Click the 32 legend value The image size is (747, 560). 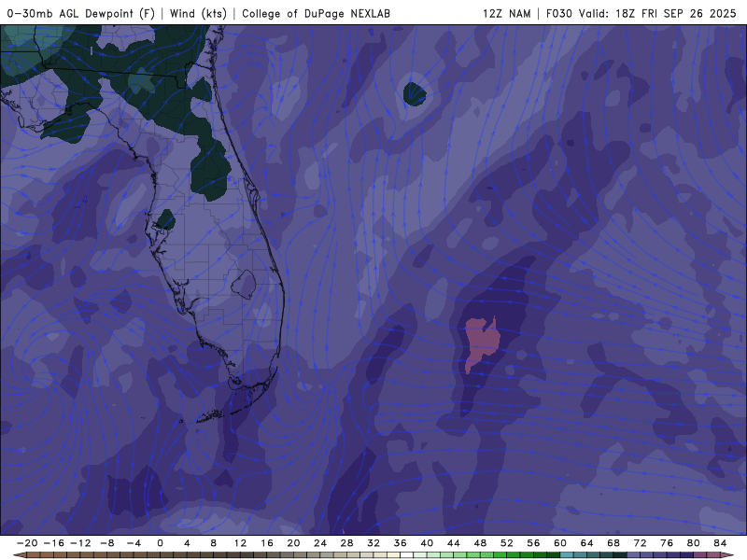click(373, 543)
